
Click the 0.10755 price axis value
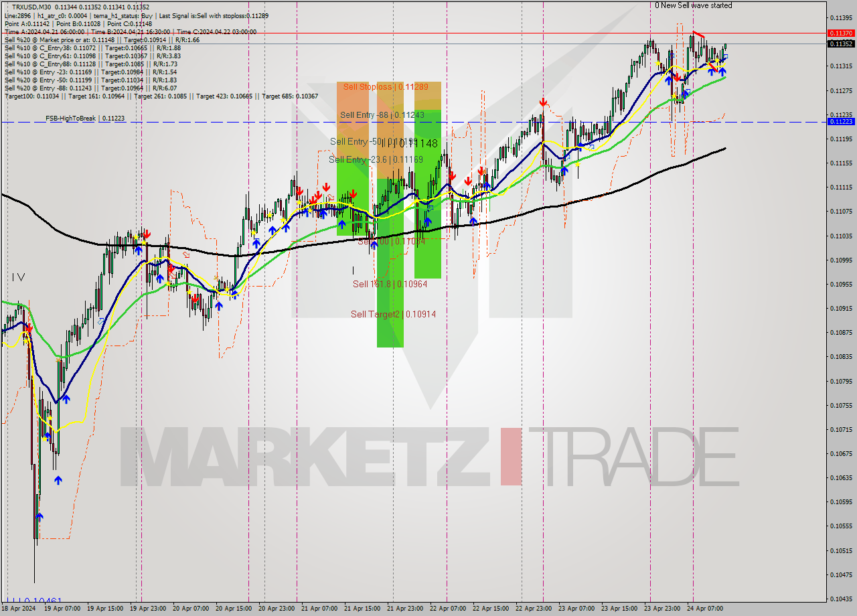click(840, 405)
